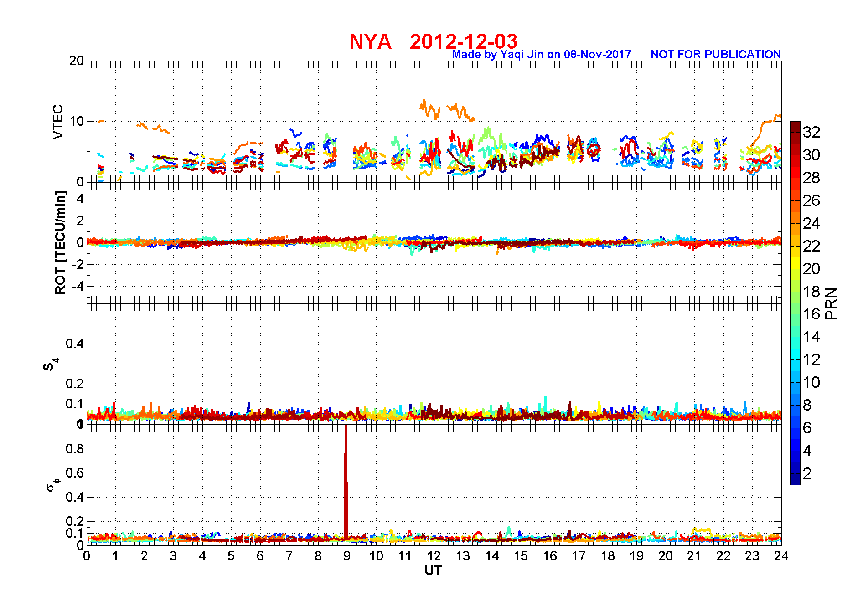Viewport: 868px width, 606px height.
Task: Click the NOT FOR PUBLICATION label
Action: point(716,55)
